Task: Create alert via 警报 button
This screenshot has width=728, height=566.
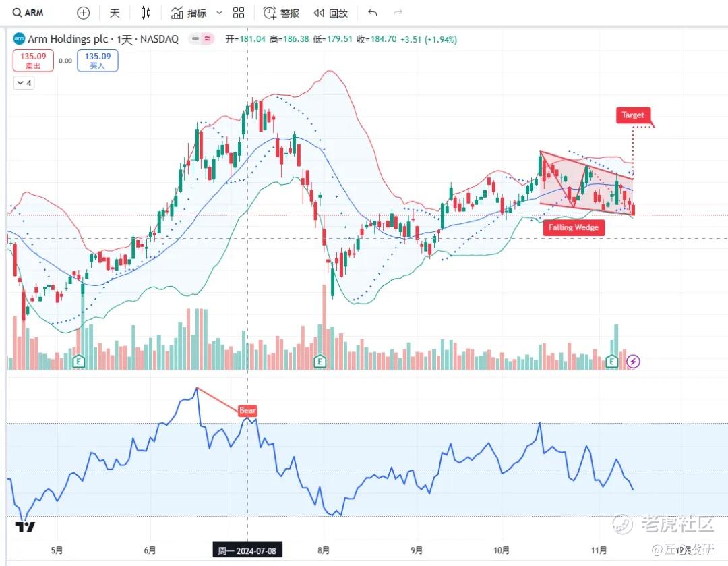Action: point(281,13)
